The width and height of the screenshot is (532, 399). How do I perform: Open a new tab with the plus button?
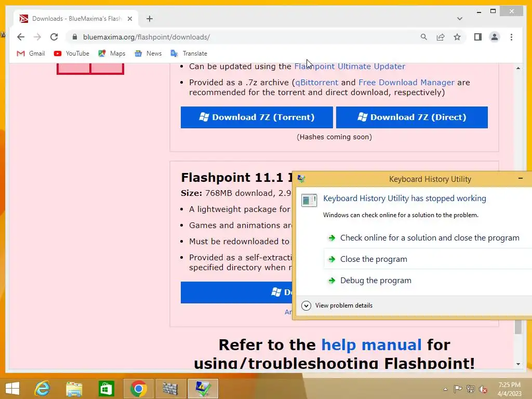(150, 19)
